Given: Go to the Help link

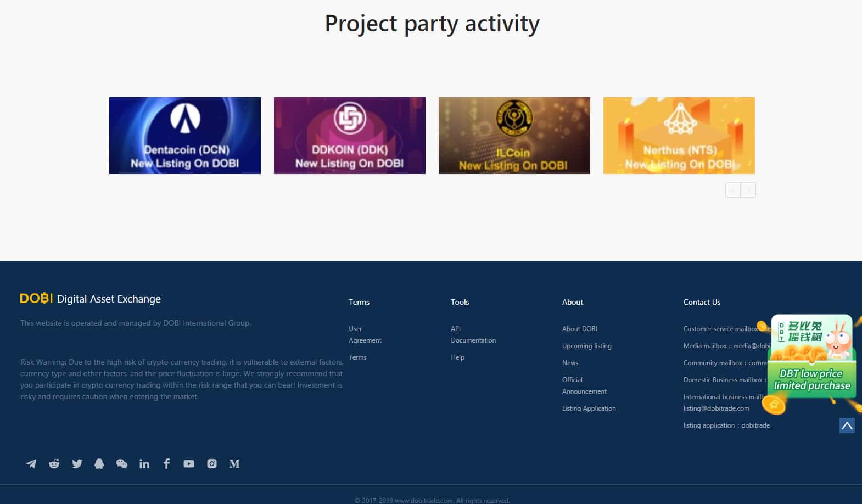Looking at the screenshot, I should [458, 357].
